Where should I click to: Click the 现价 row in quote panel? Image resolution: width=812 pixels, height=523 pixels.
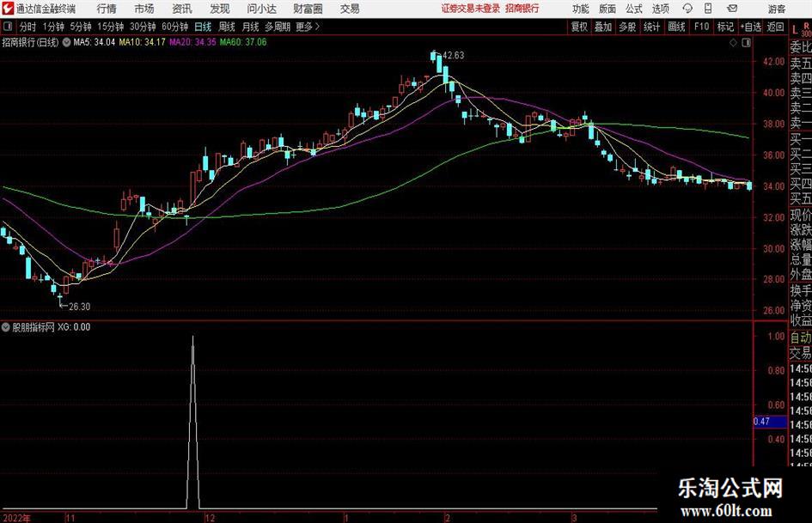pyautogui.click(x=801, y=215)
